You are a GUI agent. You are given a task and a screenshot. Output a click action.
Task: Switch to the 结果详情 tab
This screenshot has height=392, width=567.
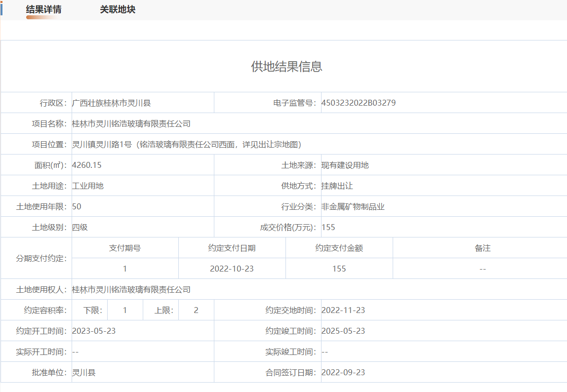pyautogui.click(x=44, y=10)
